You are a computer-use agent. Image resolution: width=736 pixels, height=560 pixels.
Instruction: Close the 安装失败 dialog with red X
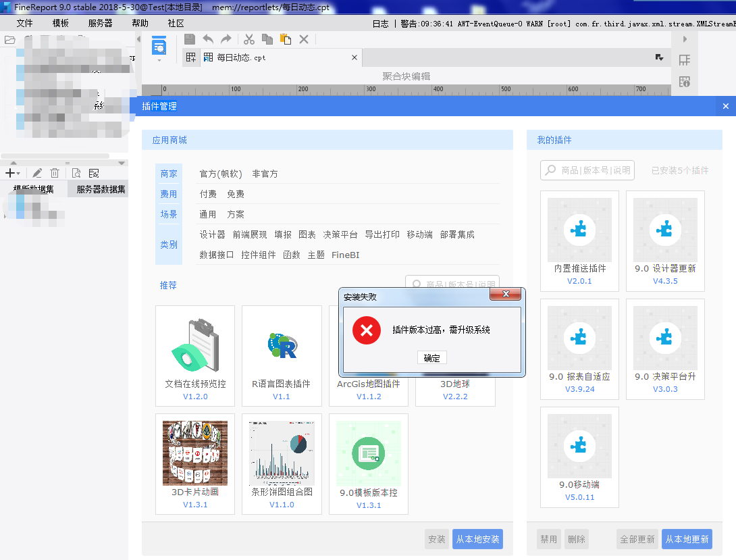pyautogui.click(x=506, y=294)
